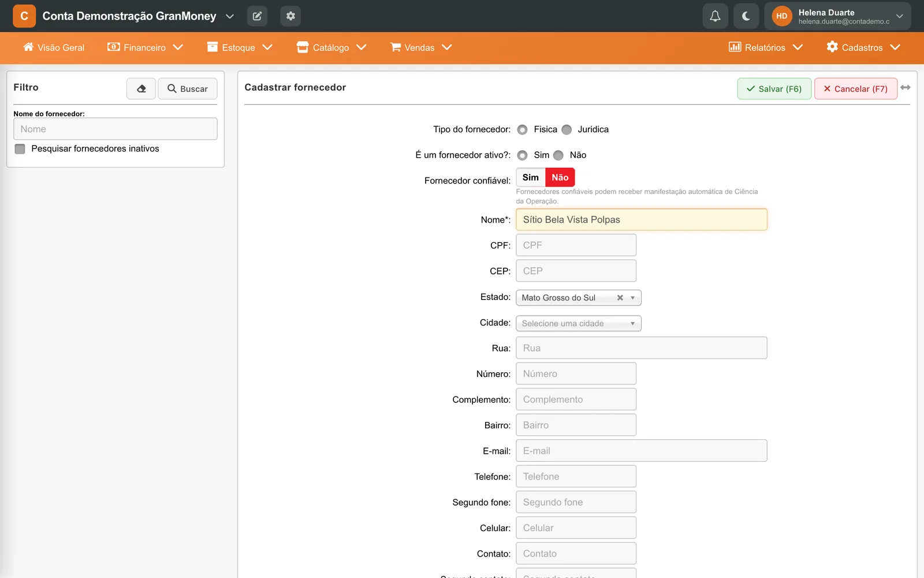924x578 pixels.
Task: Open the Catálogo menu
Action: coord(331,47)
